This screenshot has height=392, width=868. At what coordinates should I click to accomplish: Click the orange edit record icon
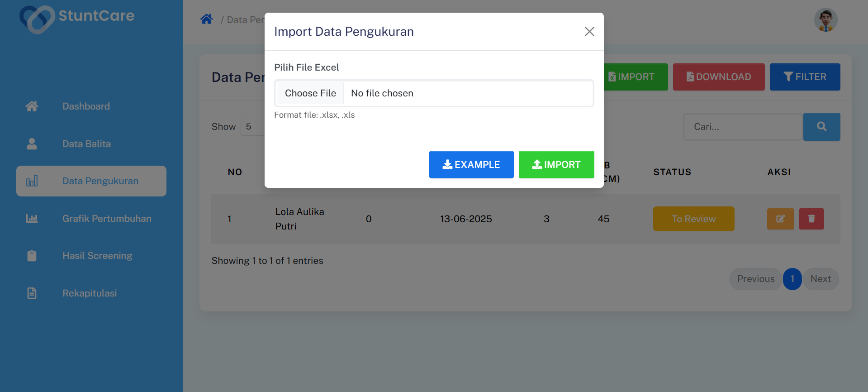point(780,219)
